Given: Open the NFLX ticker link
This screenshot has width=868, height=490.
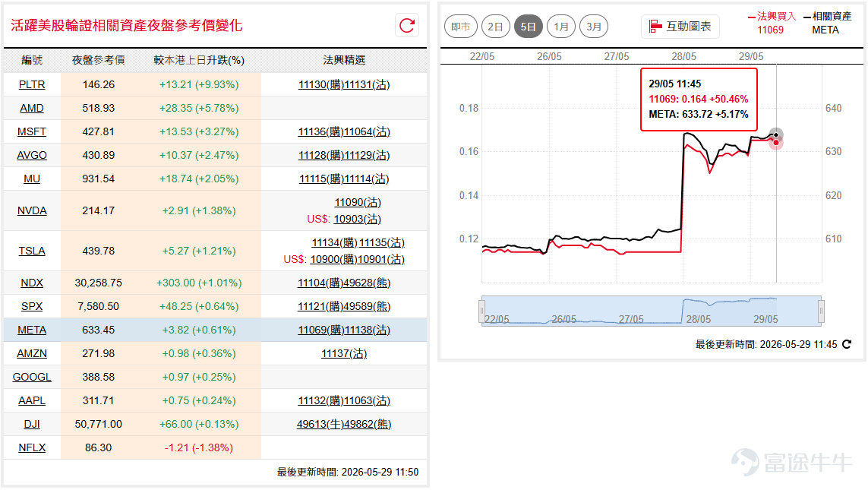Looking at the screenshot, I should coord(32,448).
